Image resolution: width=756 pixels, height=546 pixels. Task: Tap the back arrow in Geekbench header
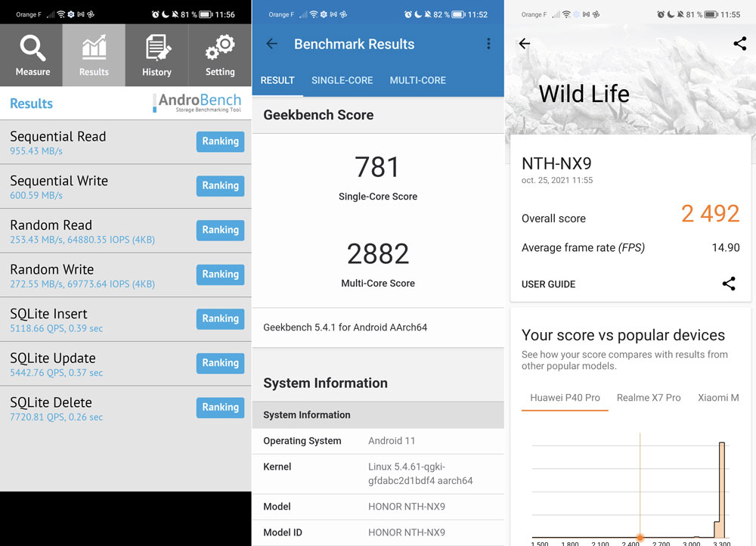coord(272,44)
